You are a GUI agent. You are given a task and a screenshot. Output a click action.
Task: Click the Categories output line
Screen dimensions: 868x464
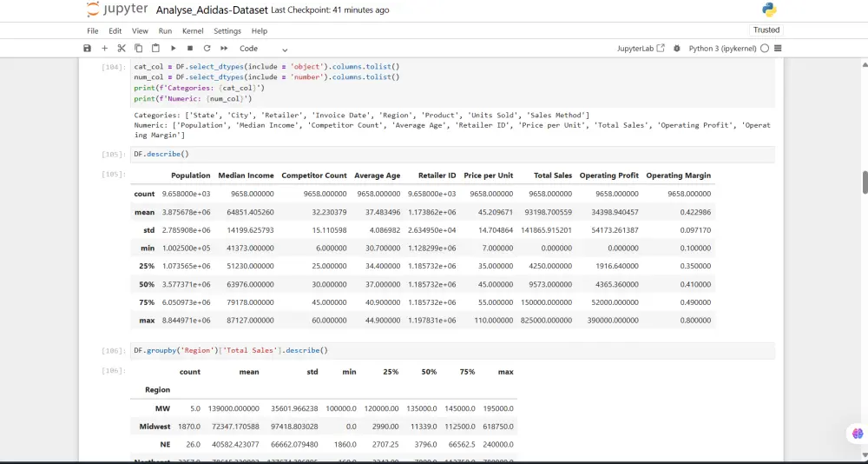(361, 116)
